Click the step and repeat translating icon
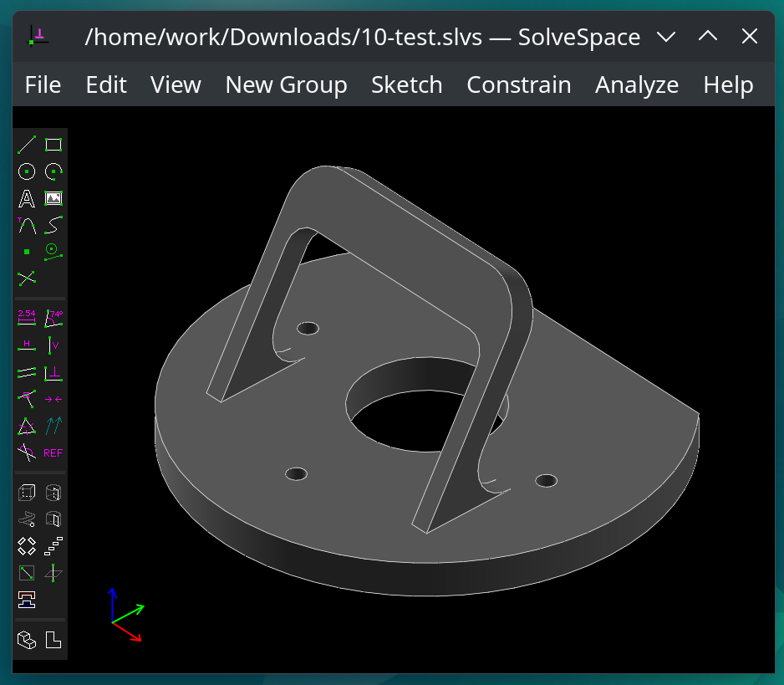Viewport: 784px width, 685px height. click(53, 546)
